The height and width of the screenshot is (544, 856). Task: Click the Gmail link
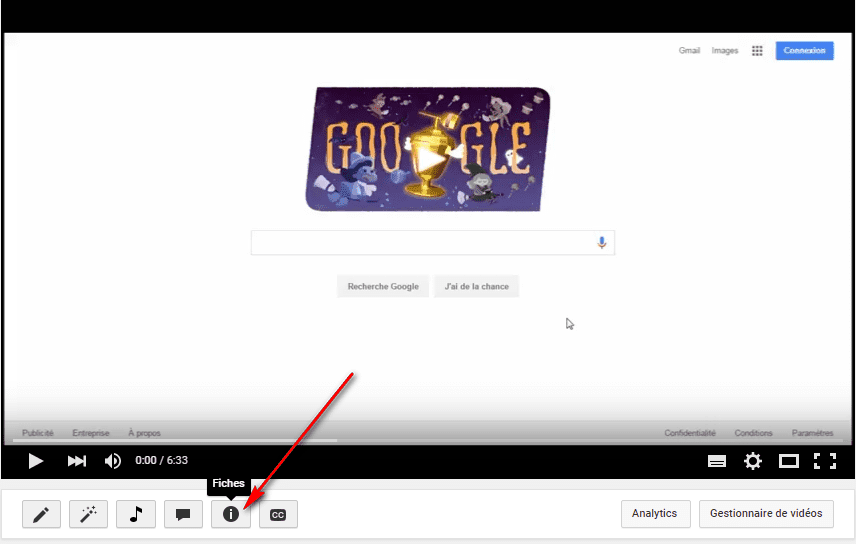pos(689,50)
